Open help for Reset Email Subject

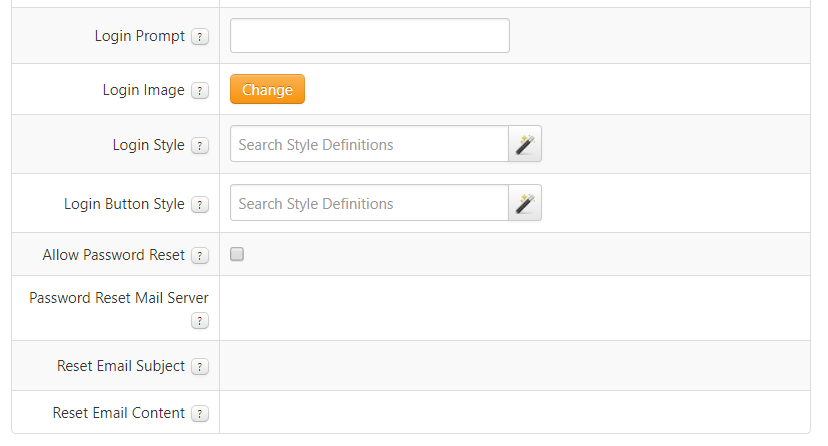tap(200, 366)
